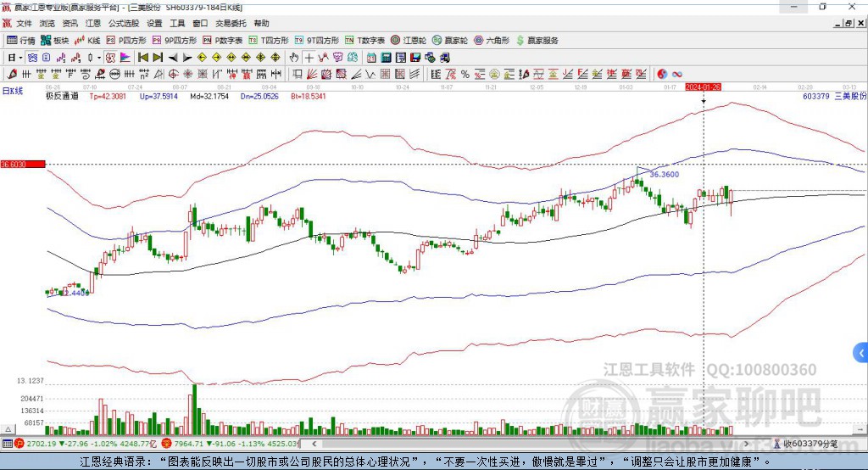Click the percent sign tool icon
Image resolution: width=868 pixels, height=470 pixels.
coord(465,75)
